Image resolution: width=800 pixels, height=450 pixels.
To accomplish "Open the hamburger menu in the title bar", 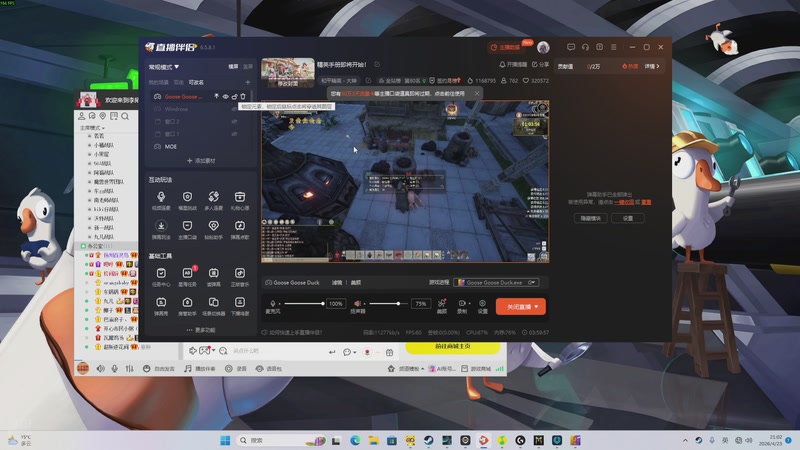I will [x=614, y=47].
